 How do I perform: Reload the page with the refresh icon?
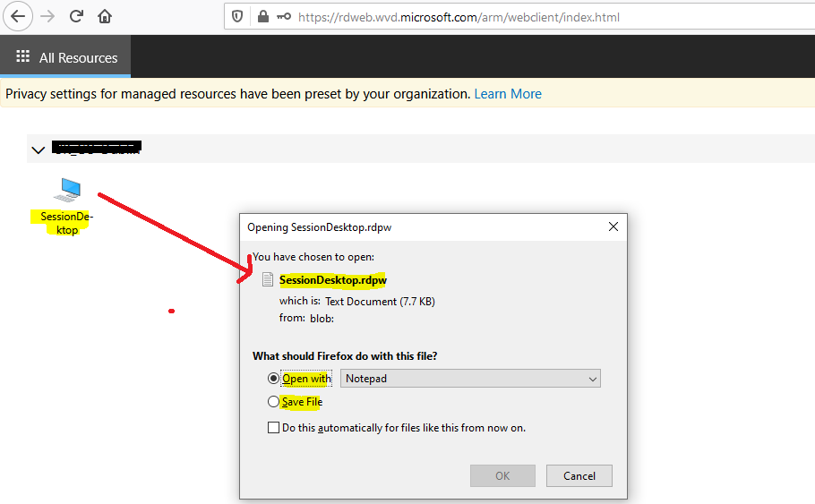[x=76, y=17]
